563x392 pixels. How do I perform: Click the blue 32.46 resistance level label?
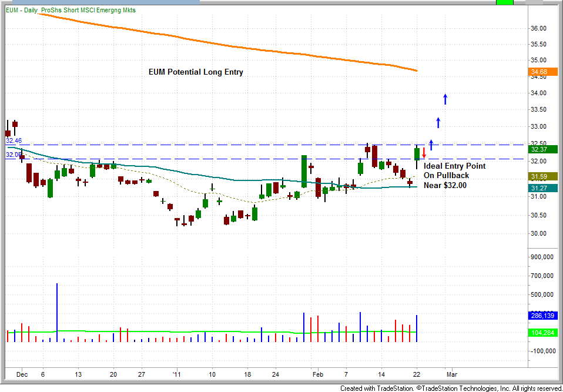pyautogui.click(x=14, y=140)
